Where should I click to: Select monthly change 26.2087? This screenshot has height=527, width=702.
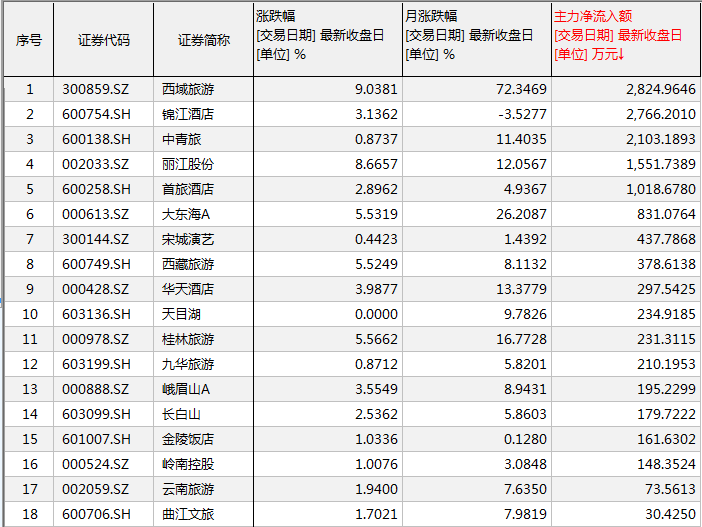522,214
